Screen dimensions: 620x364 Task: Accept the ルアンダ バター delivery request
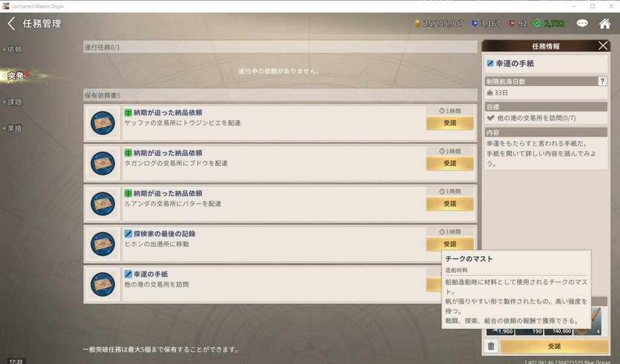pyautogui.click(x=450, y=204)
